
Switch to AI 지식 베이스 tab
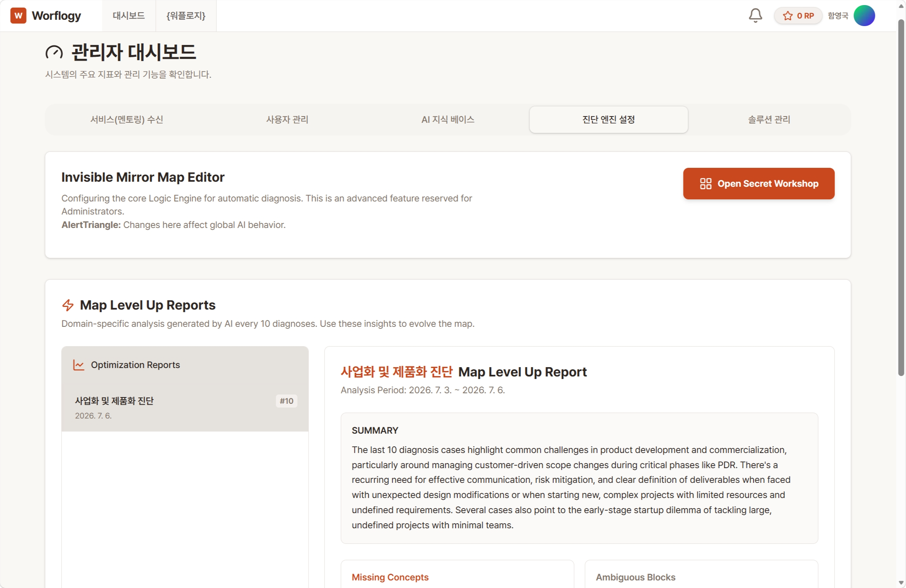click(x=448, y=119)
